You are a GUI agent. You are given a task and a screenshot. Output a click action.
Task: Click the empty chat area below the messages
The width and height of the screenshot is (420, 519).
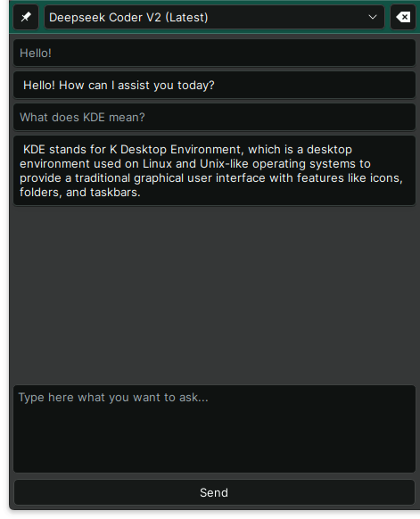click(214, 294)
